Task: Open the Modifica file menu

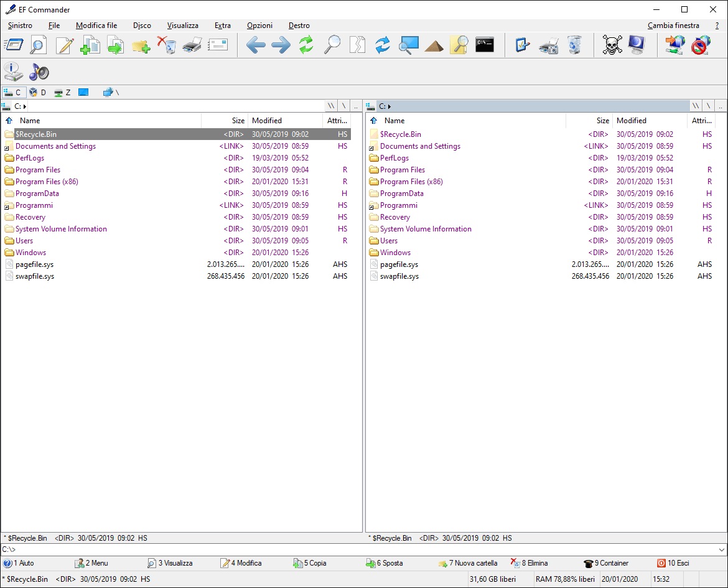Action: 96,26
